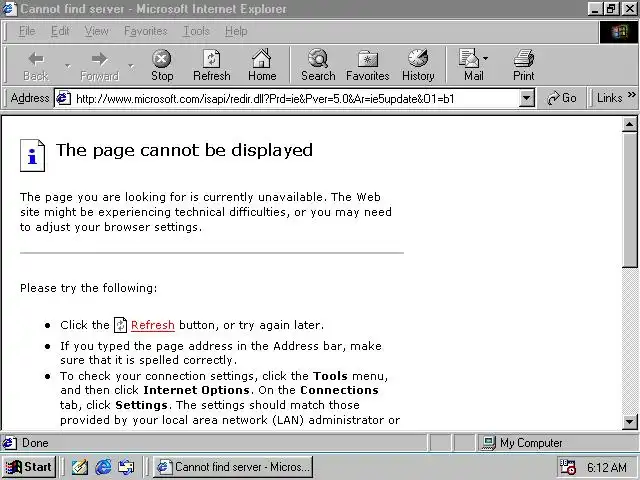Screen dimensions: 640x480
Task: Reload the page with the Refresh toolbar button
Action: 212,65
